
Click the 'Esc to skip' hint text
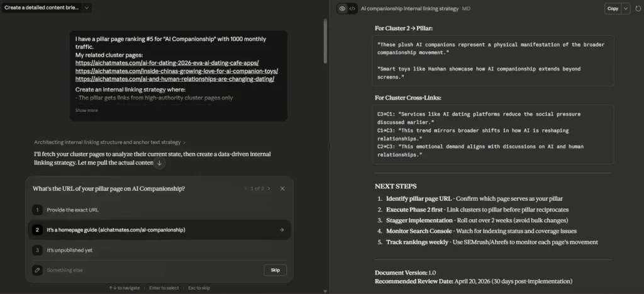pos(199,288)
